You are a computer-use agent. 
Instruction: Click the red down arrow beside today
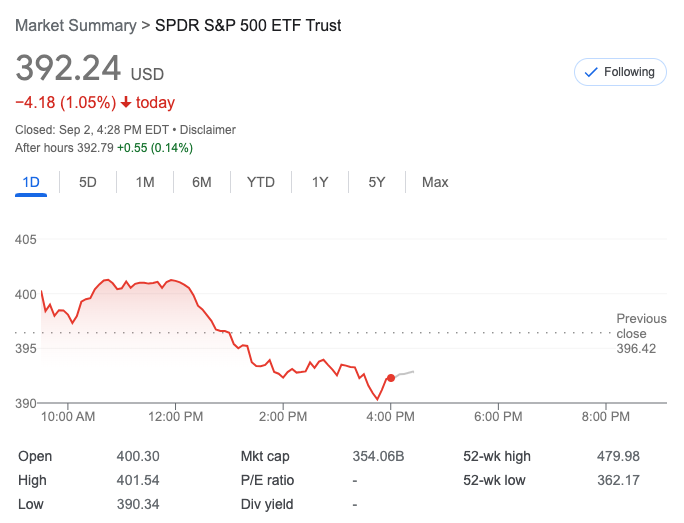tap(126, 102)
